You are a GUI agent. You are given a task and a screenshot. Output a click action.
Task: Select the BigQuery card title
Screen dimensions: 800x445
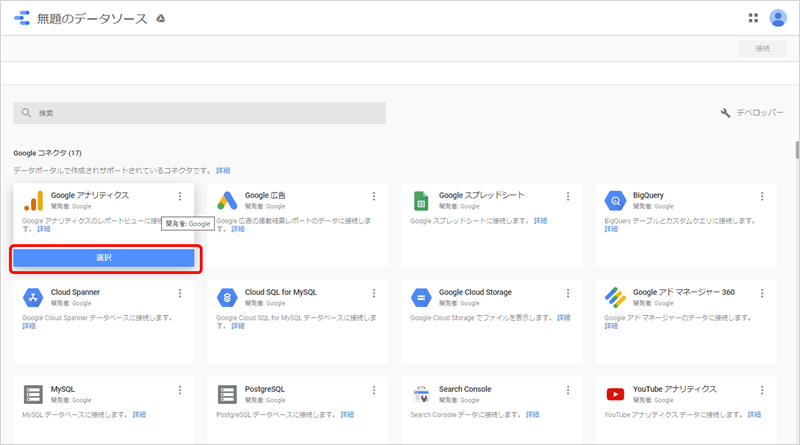(648, 195)
